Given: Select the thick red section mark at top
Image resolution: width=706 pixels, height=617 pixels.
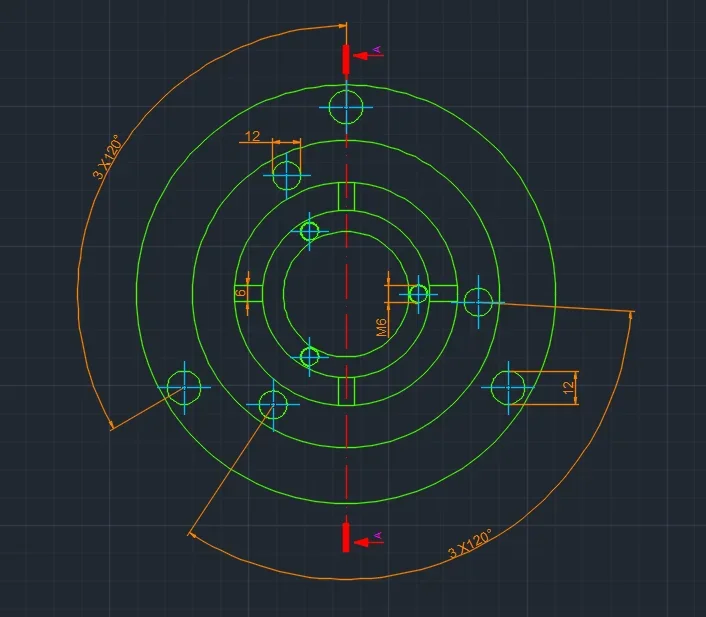Looking at the screenshot, I should (346, 59).
